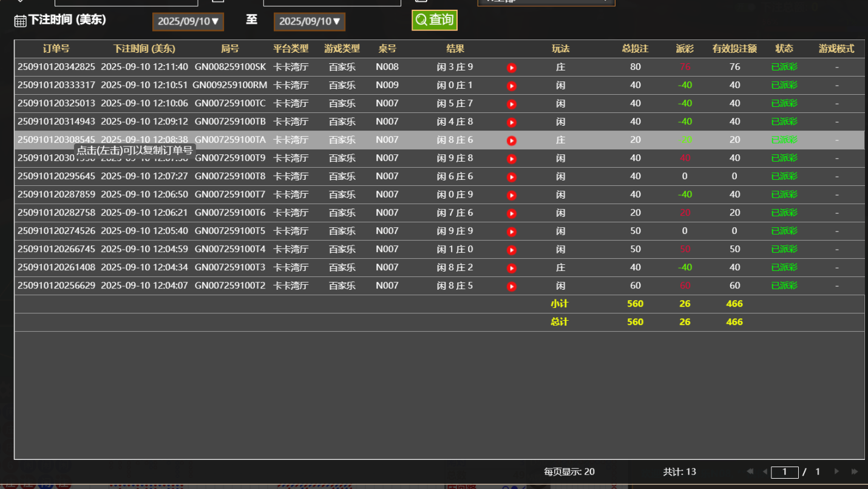Open the start date dropdown 2025/09/10
Screen dimensions: 868x489
pos(188,22)
